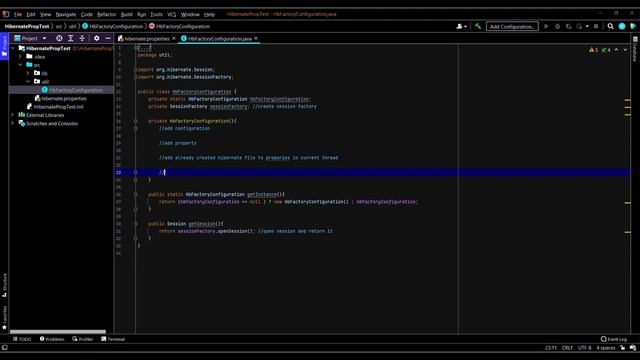Collapse the util folder node
This screenshot has width=640, height=360.
click(x=28, y=81)
